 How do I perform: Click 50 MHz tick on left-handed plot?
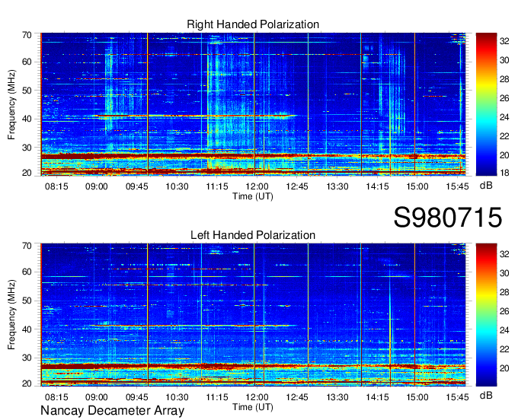pos(27,301)
